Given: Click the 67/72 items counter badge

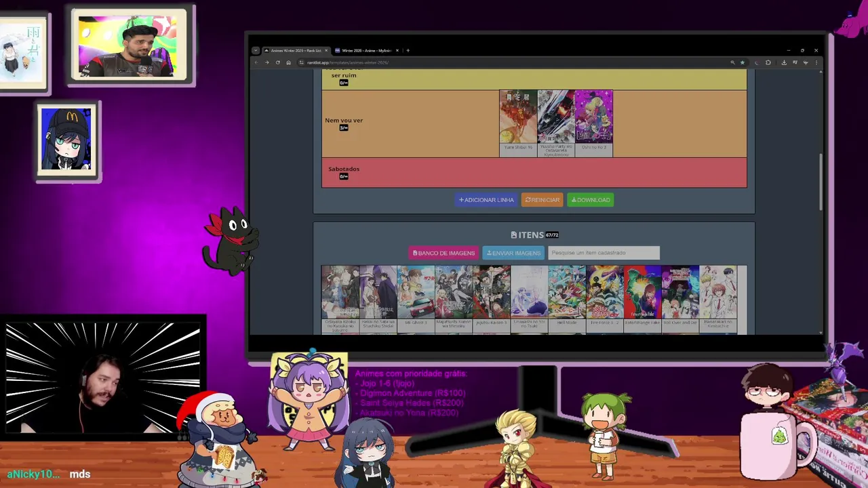Looking at the screenshot, I should [x=552, y=235].
